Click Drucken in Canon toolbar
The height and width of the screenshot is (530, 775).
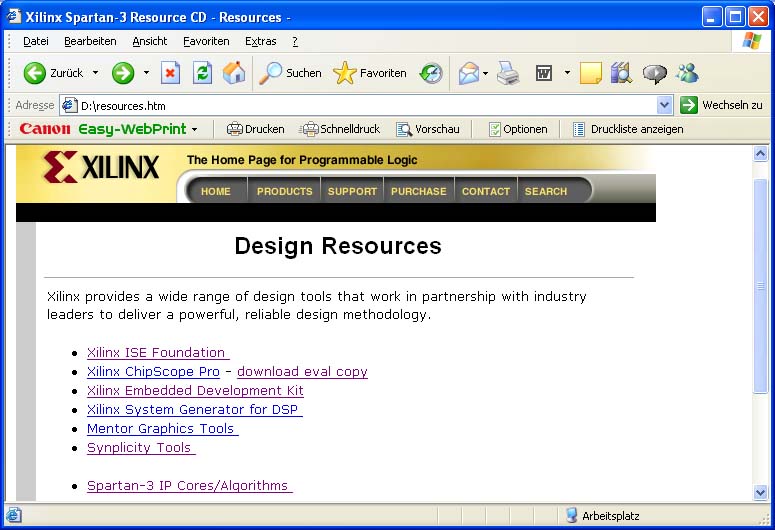click(x=256, y=129)
